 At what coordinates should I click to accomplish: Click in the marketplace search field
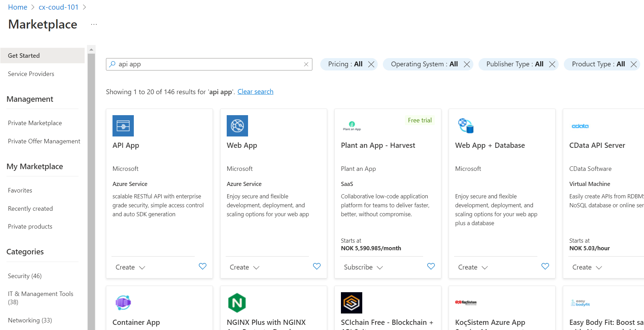209,64
